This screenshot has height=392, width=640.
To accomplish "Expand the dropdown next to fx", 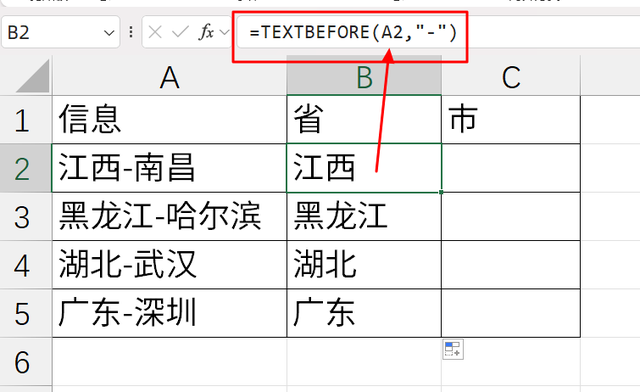I will [x=224, y=32].
